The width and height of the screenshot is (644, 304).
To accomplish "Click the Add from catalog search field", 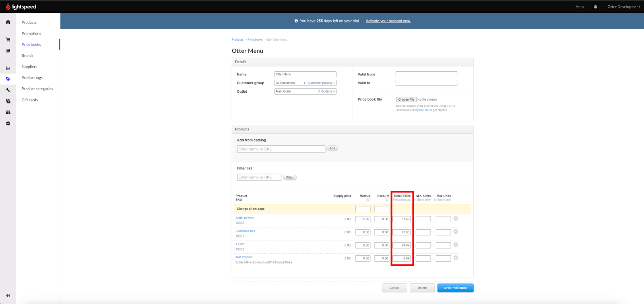I will (x=281, y=149).
